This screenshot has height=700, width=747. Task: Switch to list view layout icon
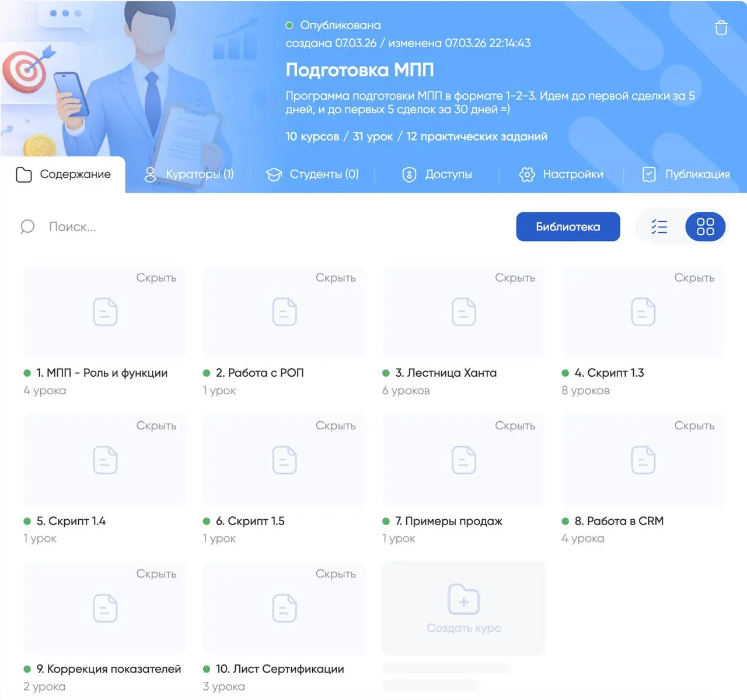[659, 226]
